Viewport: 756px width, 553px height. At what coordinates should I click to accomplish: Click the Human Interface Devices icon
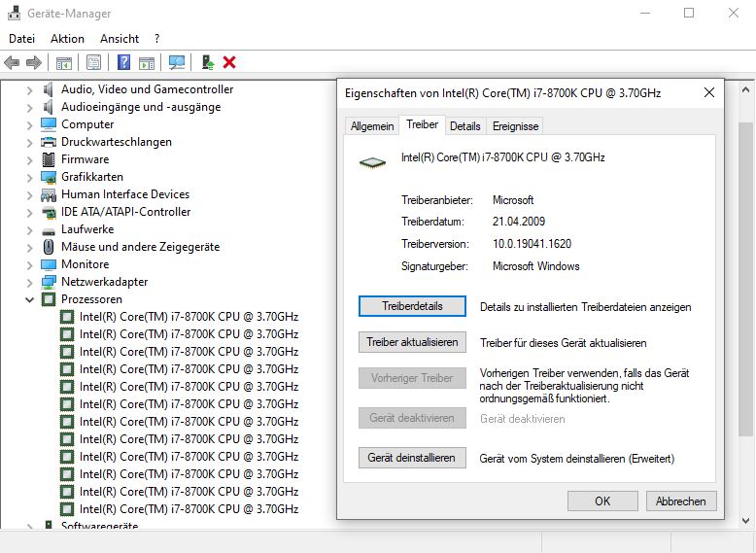[x=49, y=194]
